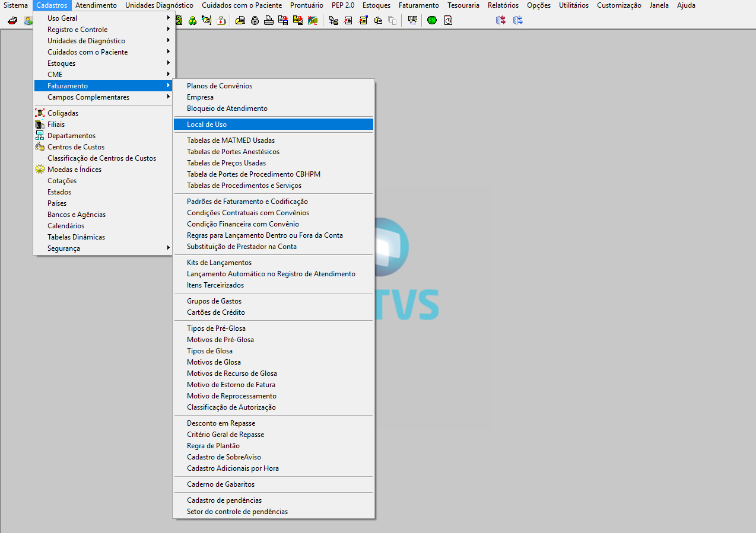Image resolution: width=756 pixels, height=533 pixels.
Task: Click the green three-circle group toolbar icon
Action: 192,20
